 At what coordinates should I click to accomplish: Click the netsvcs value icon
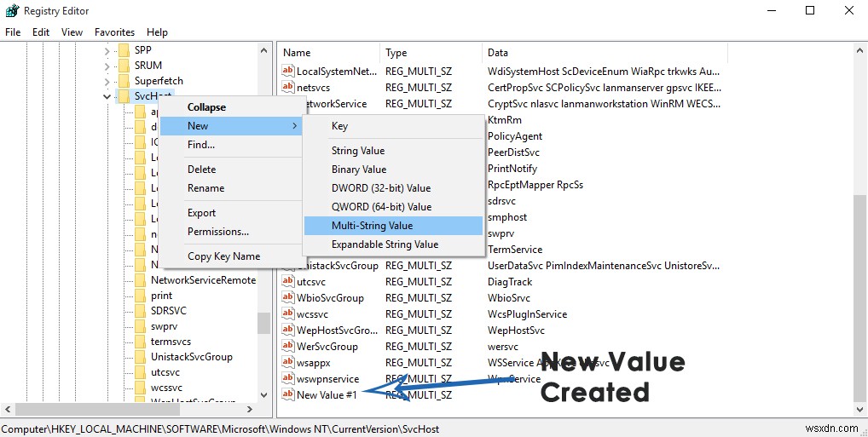(x=288, y=87)
